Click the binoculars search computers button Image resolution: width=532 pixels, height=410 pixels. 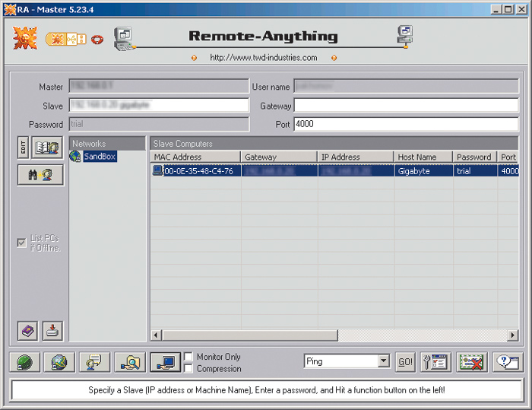click(x=40, y=175)
